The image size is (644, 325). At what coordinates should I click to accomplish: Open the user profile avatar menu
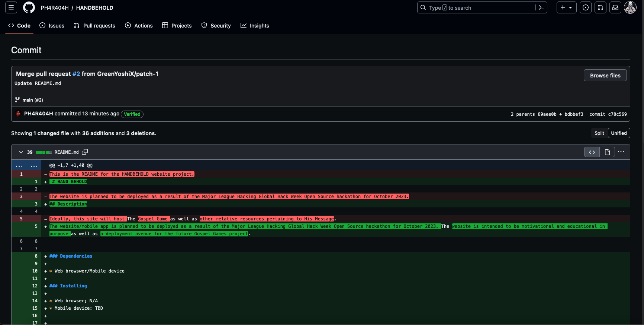click(630, 7)
